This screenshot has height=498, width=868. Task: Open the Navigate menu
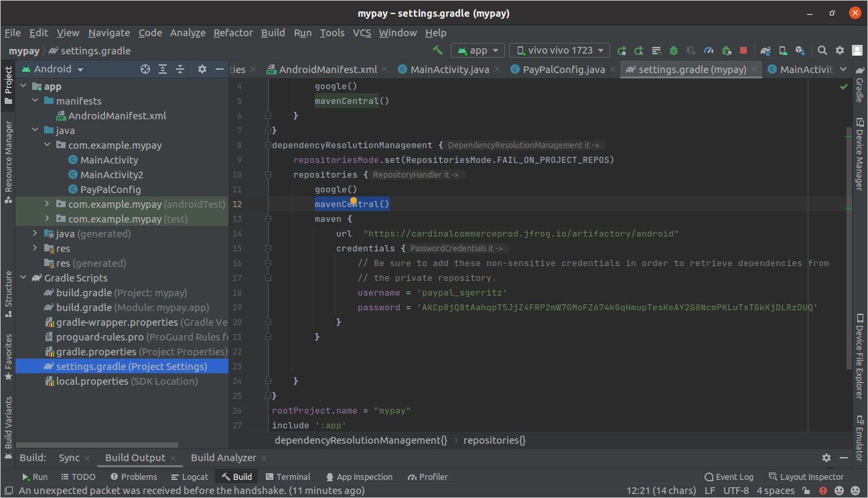pos(109,33)
